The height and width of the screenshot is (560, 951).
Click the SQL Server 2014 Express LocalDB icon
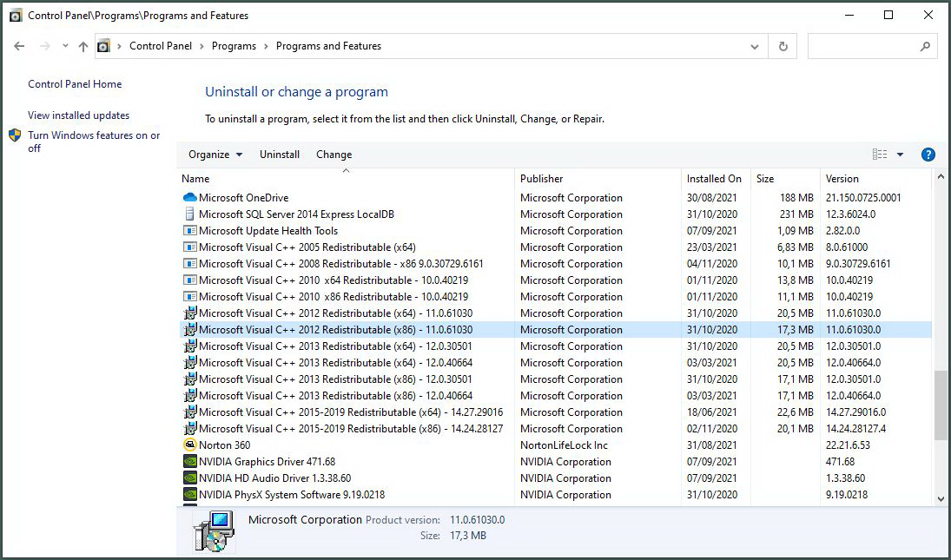point(189,214)
